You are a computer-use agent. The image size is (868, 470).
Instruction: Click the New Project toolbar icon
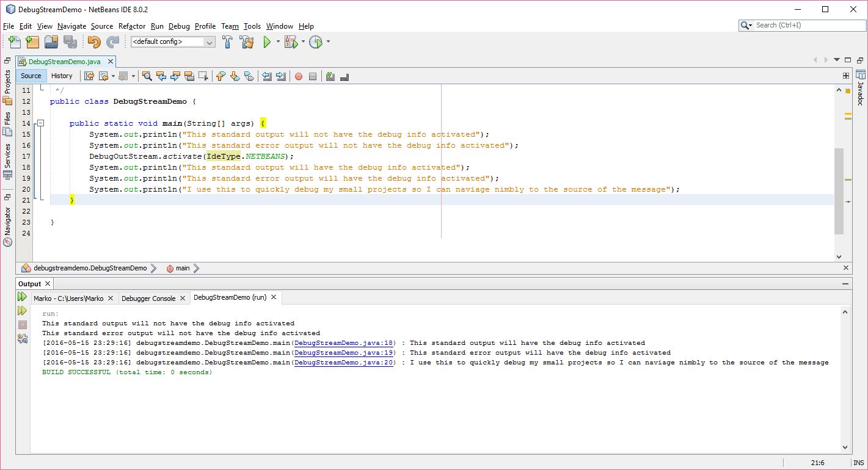pyautogui.click(x=32, y=42)
